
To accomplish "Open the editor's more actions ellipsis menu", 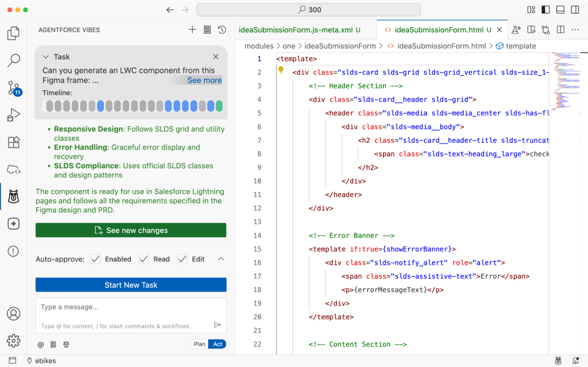I will [x=575, y=30].
